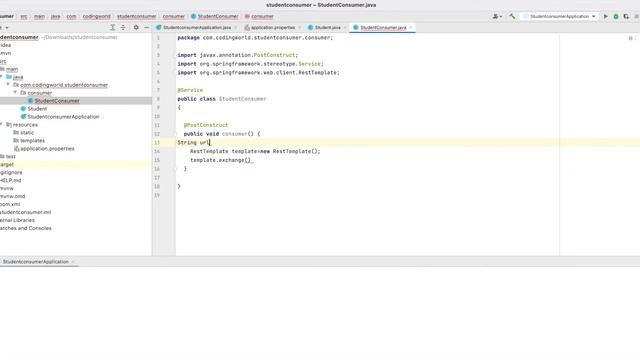
Task: Click the codingworld breadcrumb
Action: pyautogui.click(x=96, y=16)
